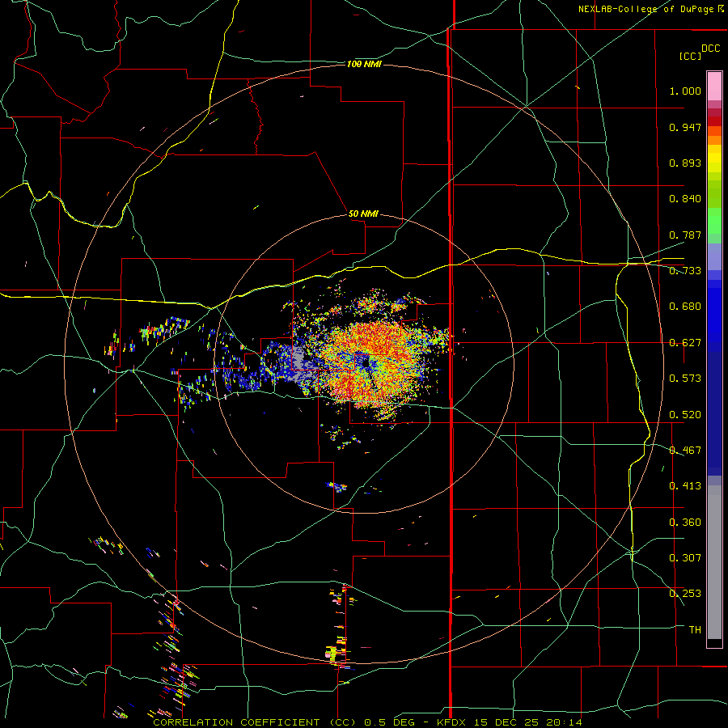728x728 pixels.
Task: Select the 0.467 scale value
Action: [685, 451]
